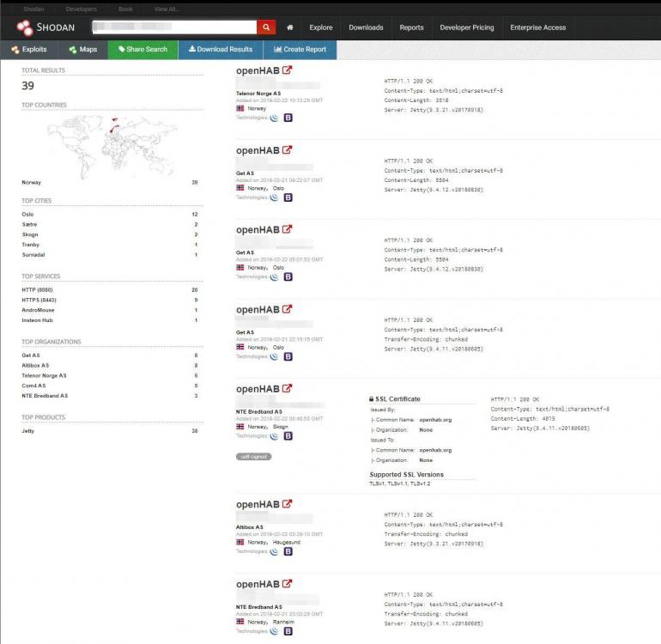Click Norway flag in Telenor Norge result
Screen dimensions: 661x644
pos(240,108)
